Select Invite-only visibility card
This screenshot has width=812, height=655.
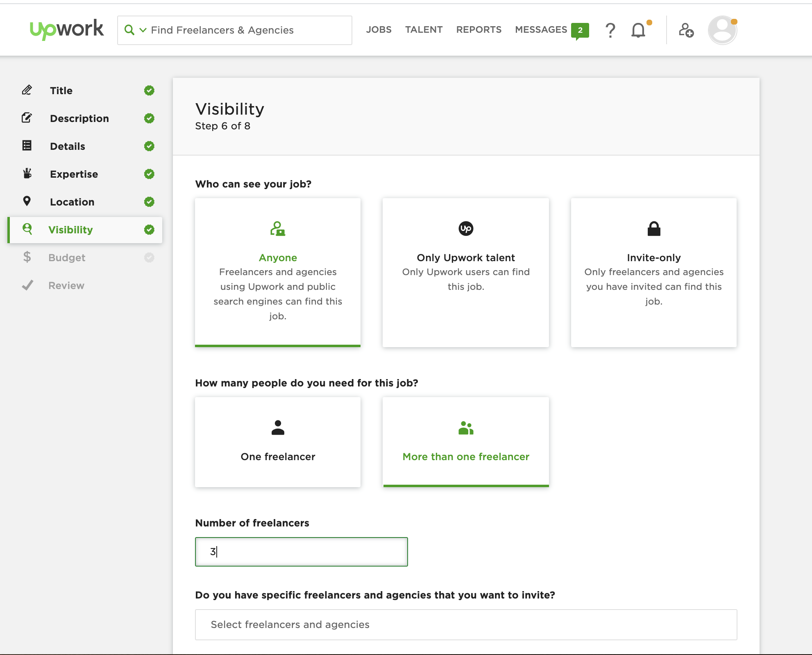click(653, 273)
